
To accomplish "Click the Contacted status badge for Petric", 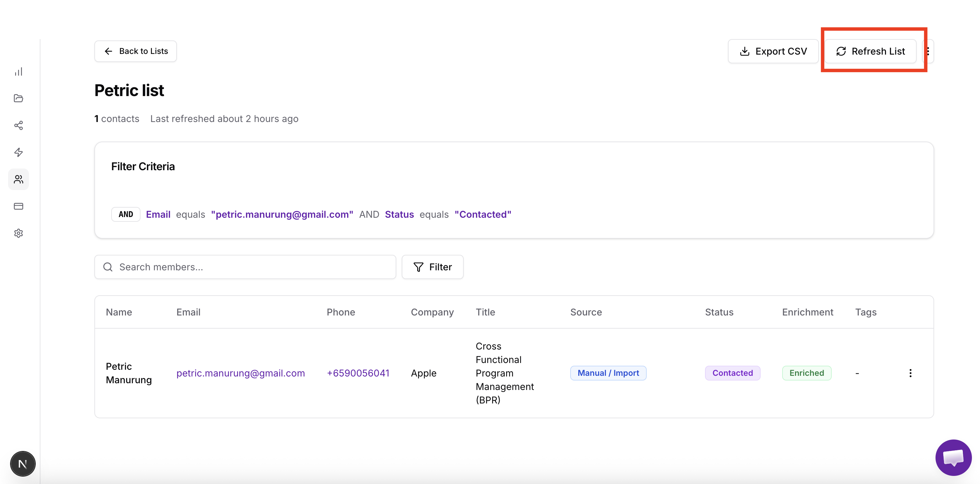I will pyautogui.click(x=732, y=373).
